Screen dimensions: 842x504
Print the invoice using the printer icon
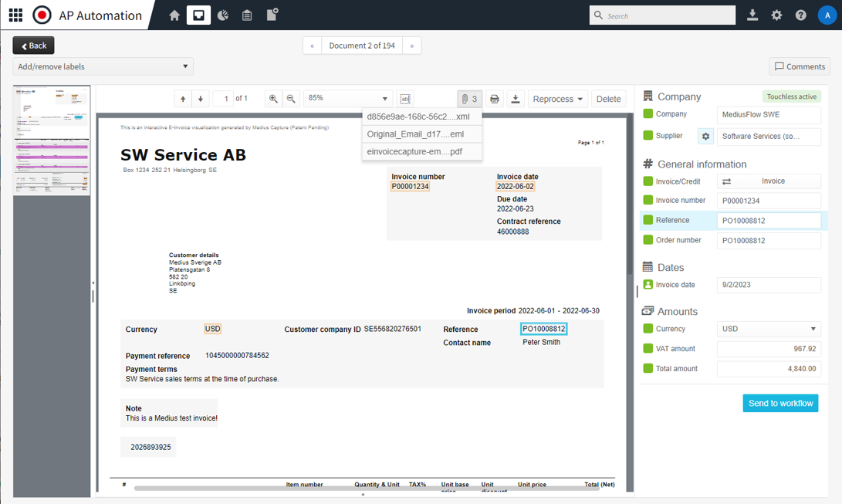pyautogui.click(x=493, y=99)
